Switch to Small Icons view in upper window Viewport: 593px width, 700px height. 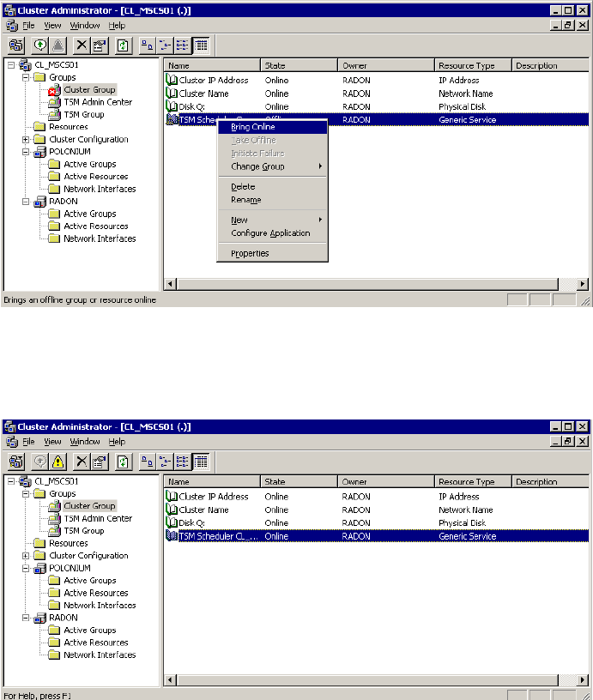point(165,45)
